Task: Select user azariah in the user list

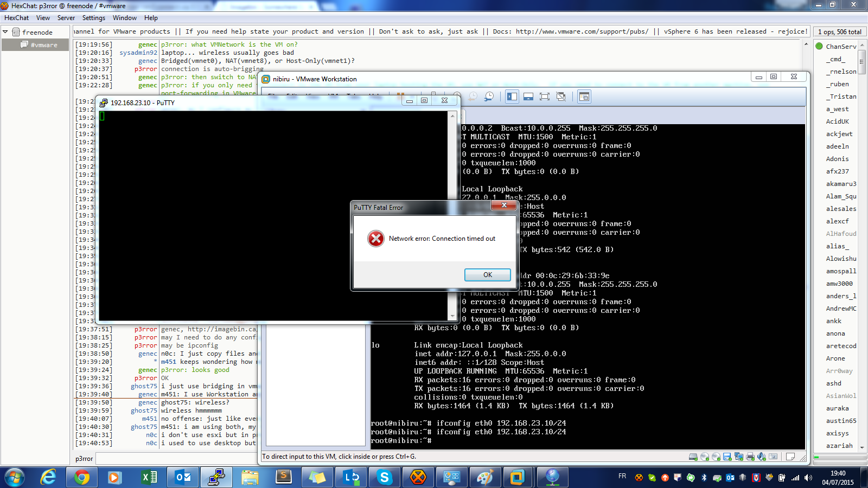Action: pos(840,446)
